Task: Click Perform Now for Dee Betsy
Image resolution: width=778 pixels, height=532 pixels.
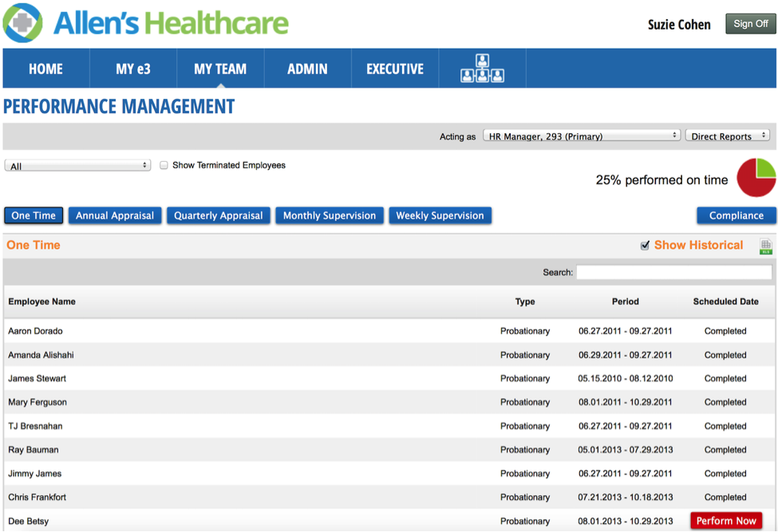Action: [725, 520]
